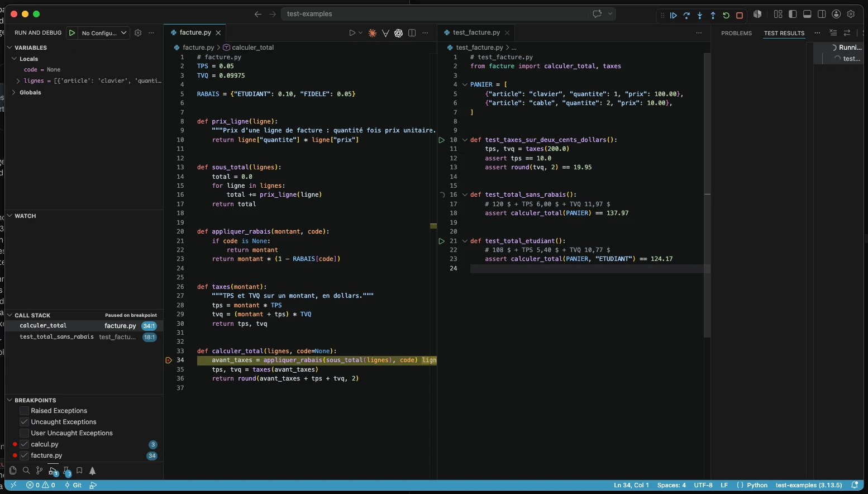Click the Git status bar item
Screen dimensions: 868x494
coord(73,485)
